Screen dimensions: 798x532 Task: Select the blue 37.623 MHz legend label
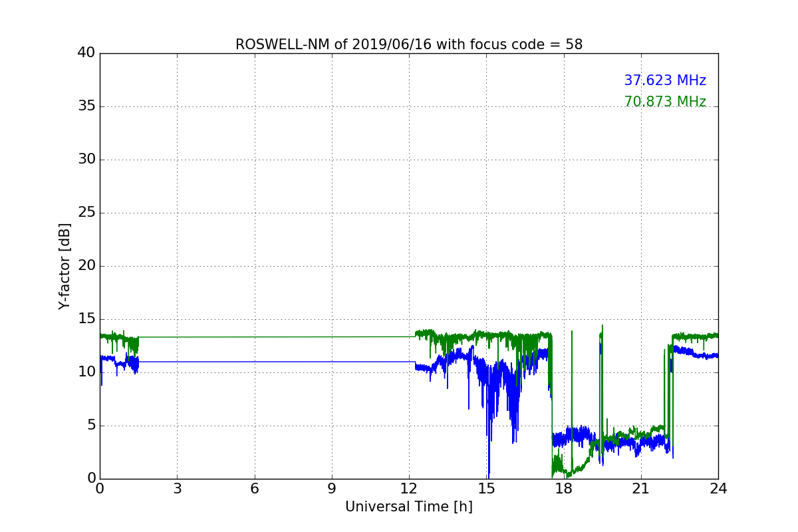pos(665,80)
